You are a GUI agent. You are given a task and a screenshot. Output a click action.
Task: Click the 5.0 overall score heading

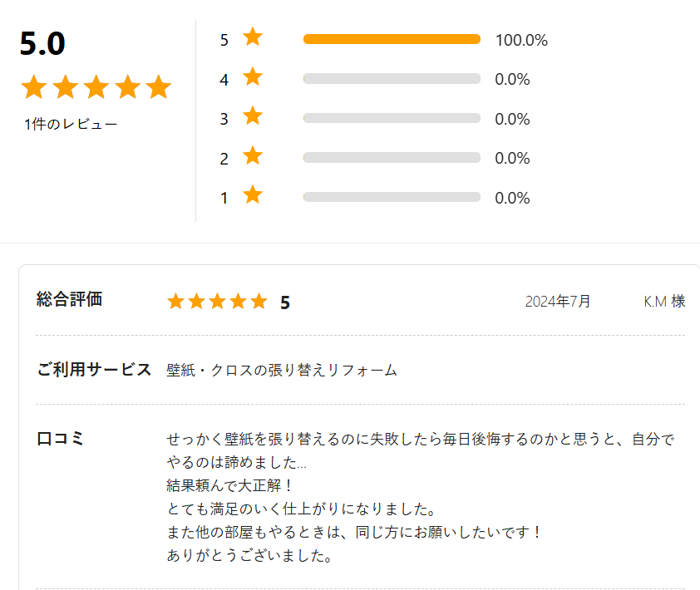click(42, 44)
